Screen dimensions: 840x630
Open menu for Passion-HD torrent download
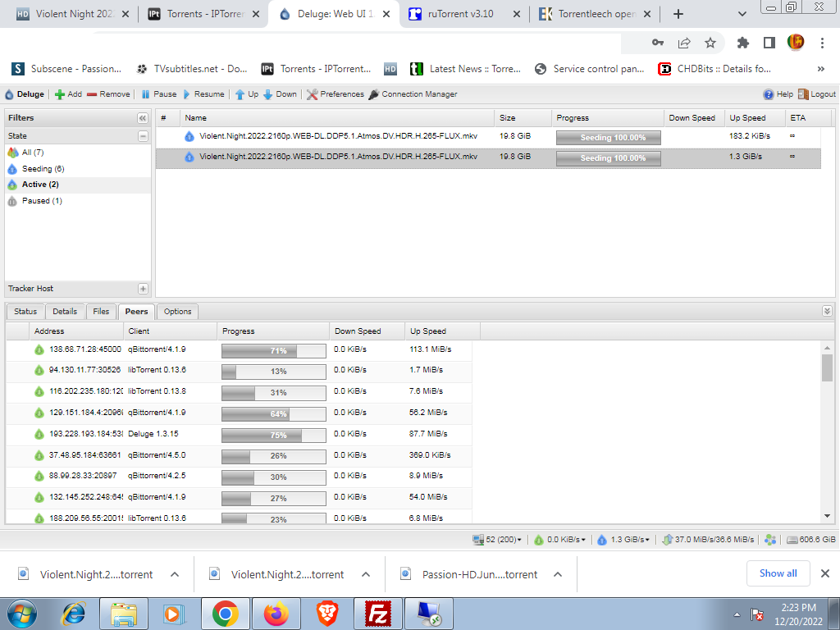(x=558, y=575)
